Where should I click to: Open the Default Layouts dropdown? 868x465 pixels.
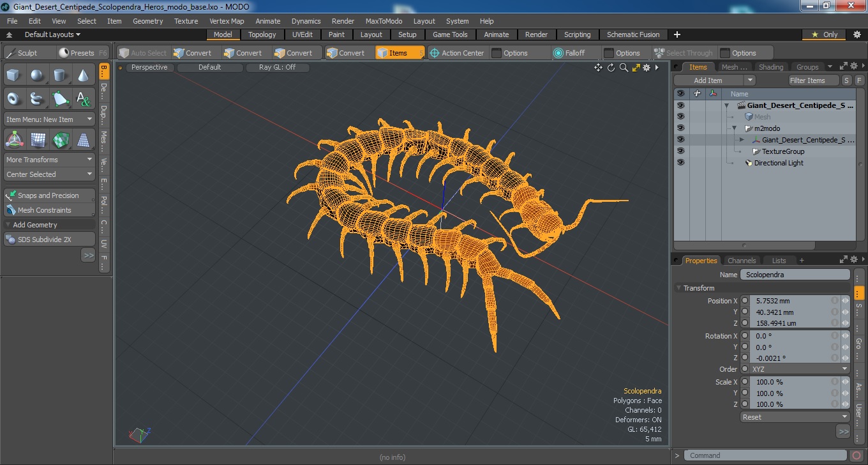(x=52, y=34)
